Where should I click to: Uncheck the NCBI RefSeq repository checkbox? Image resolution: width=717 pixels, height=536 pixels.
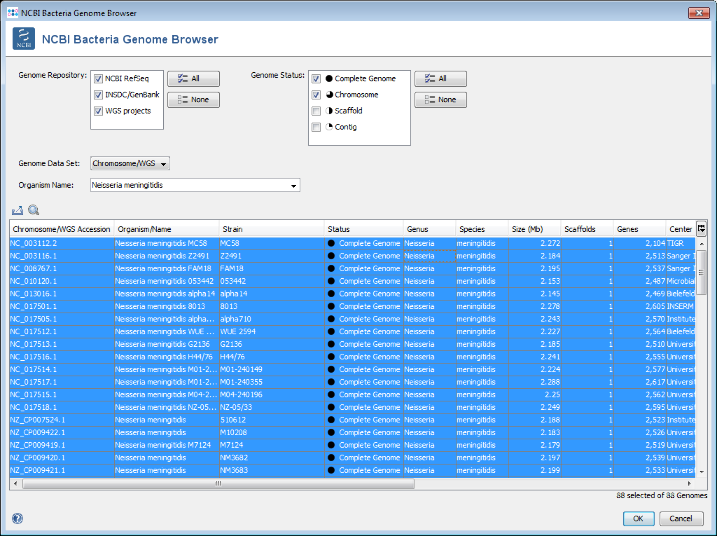click(x=98, y=79)
